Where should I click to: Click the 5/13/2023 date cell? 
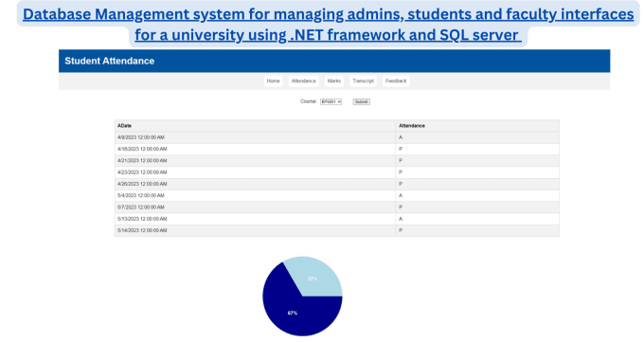click(142, 219)
